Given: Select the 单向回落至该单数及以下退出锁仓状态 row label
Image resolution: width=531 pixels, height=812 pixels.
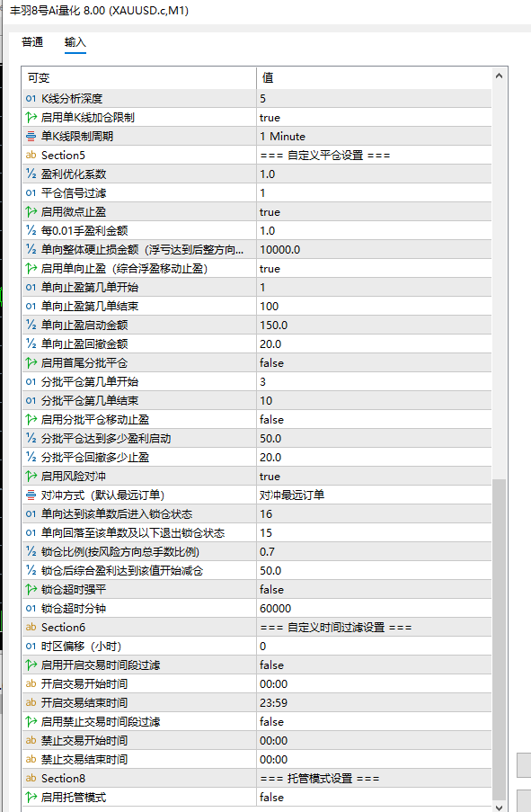Looking at the screenshot, I should click(x=133, y=533).
